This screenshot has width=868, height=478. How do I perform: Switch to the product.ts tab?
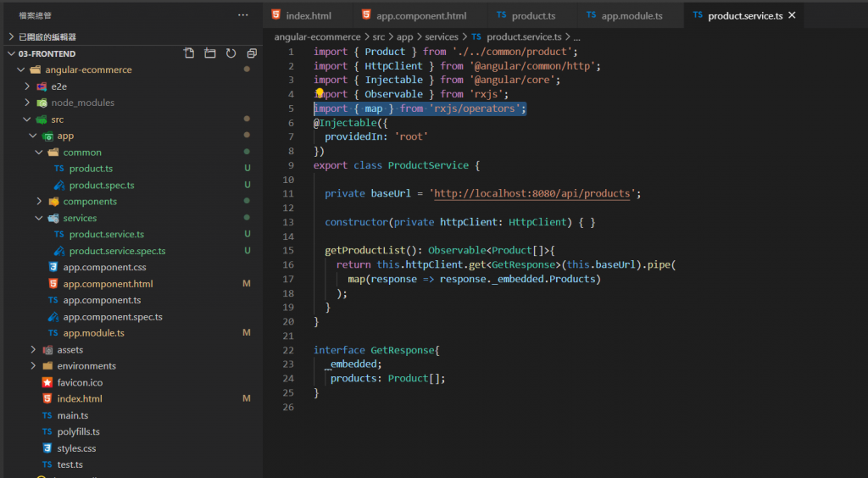[x=533, y=15]
